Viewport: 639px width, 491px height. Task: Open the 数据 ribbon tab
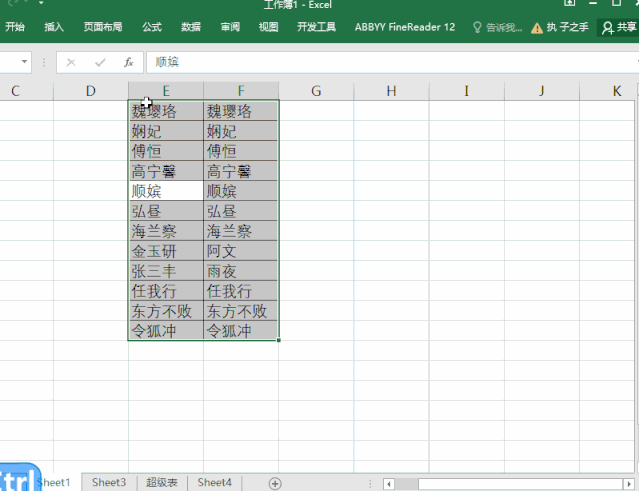191,27
